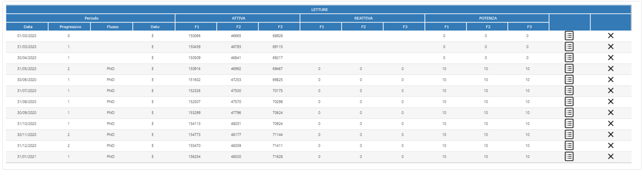
Task: Delete the 31/03/2020 reading with X
Action: [610, 46]
